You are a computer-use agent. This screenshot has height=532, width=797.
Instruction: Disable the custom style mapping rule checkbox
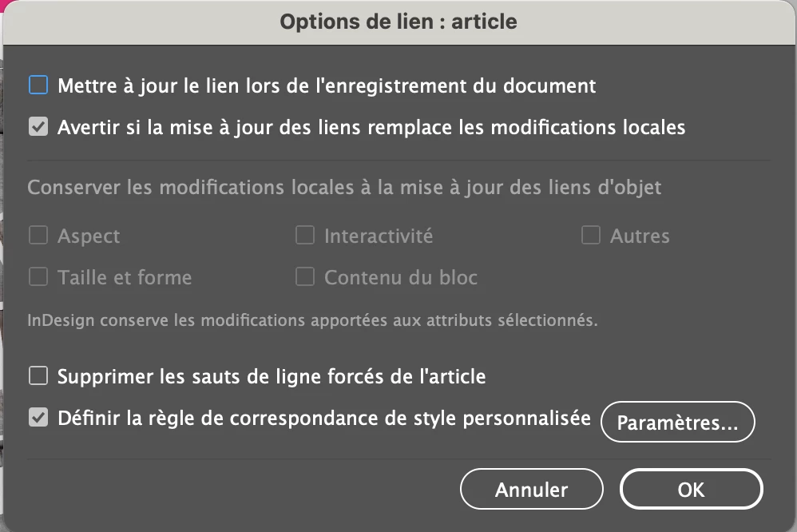(38, 418)
